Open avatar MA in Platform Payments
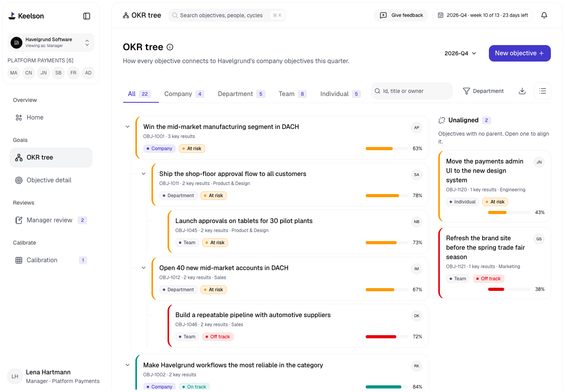 coord(14,73)
